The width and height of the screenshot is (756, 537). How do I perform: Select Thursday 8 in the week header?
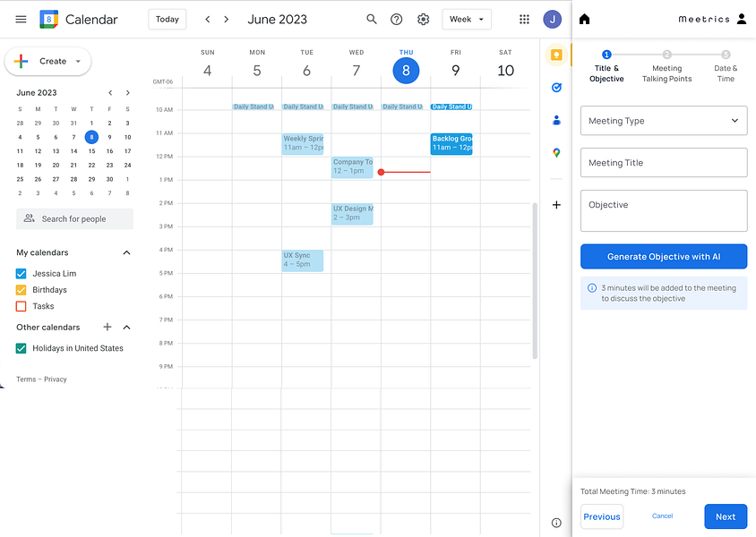pos(406,71)
